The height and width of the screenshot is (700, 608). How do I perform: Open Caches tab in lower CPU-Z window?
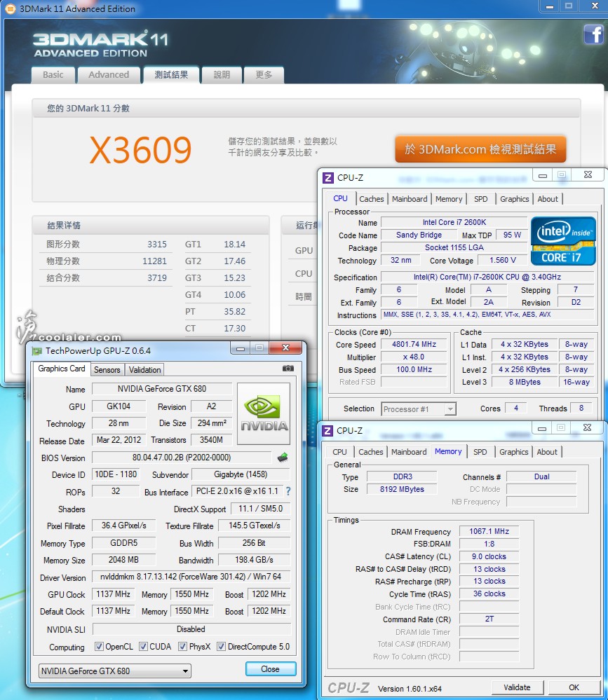click(x=371, y=452)
